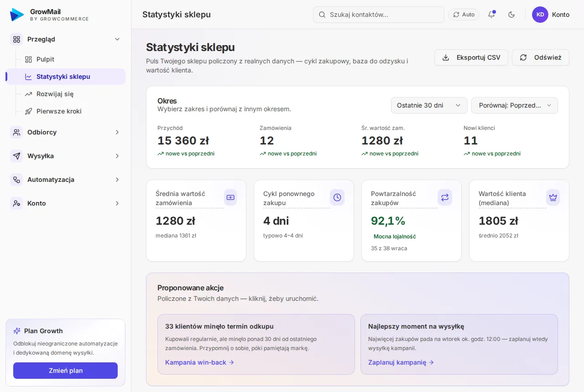Click the Automatyzacja workflow icon
Viewport: 584px width, 392px height.
coord(16,180)
